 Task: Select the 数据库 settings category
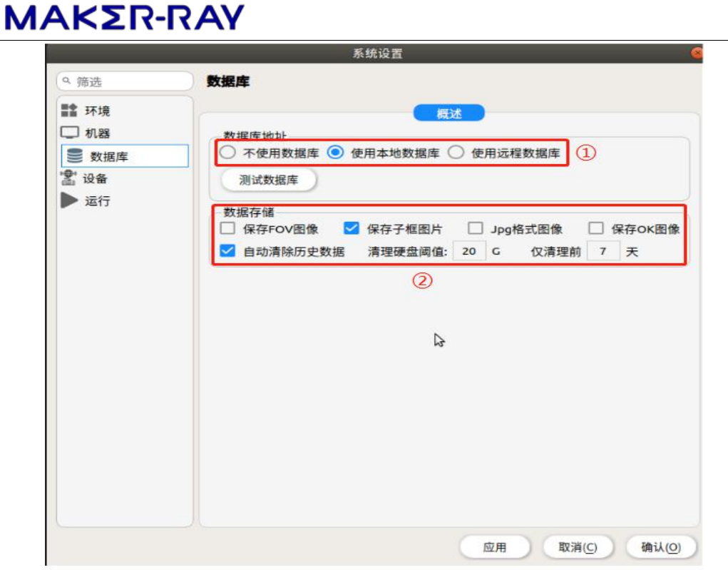pos(125,156)
